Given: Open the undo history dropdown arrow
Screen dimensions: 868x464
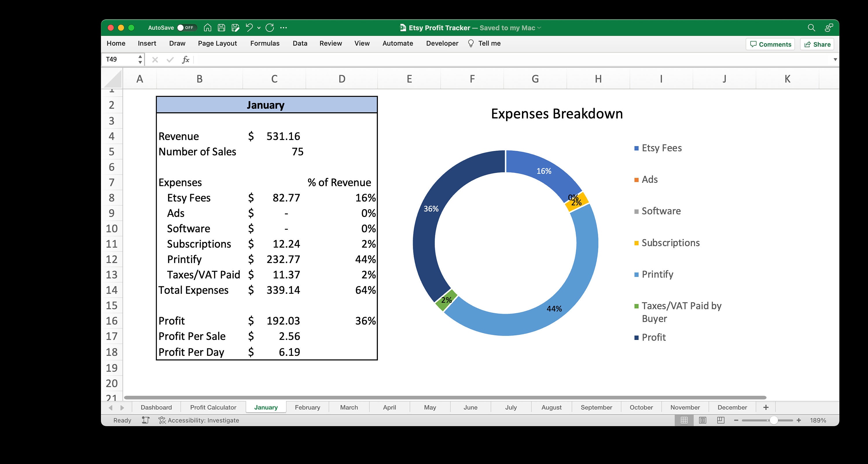Looking at the screenshot, I should pyautogui.click(x=258, y=28).
